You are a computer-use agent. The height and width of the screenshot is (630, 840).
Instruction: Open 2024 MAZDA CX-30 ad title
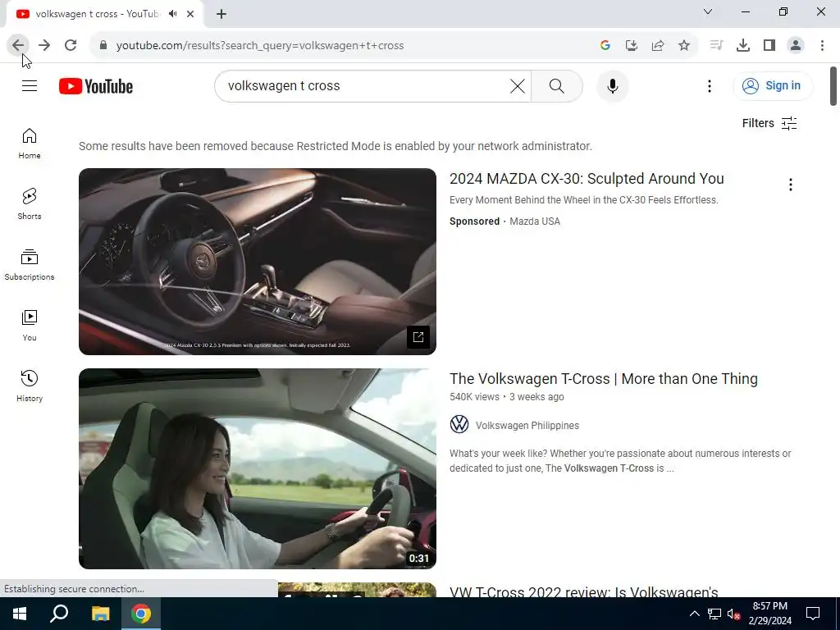(x=587, y=178)
